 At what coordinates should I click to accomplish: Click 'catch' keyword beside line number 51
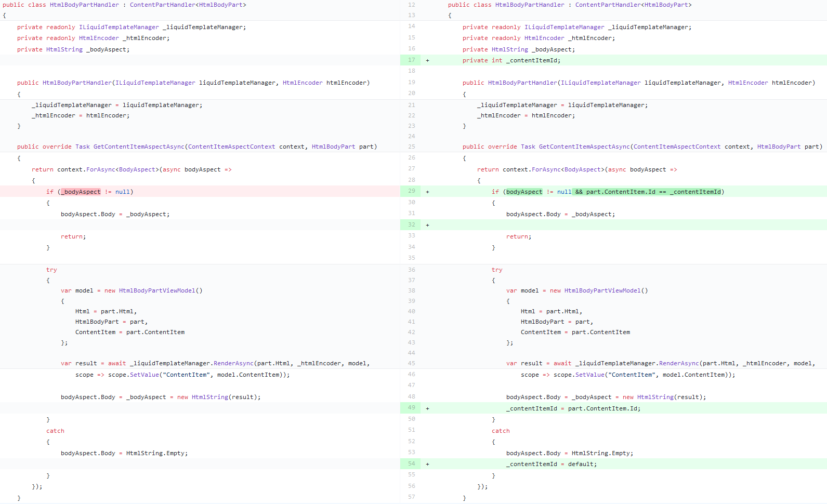coord(501,431)
